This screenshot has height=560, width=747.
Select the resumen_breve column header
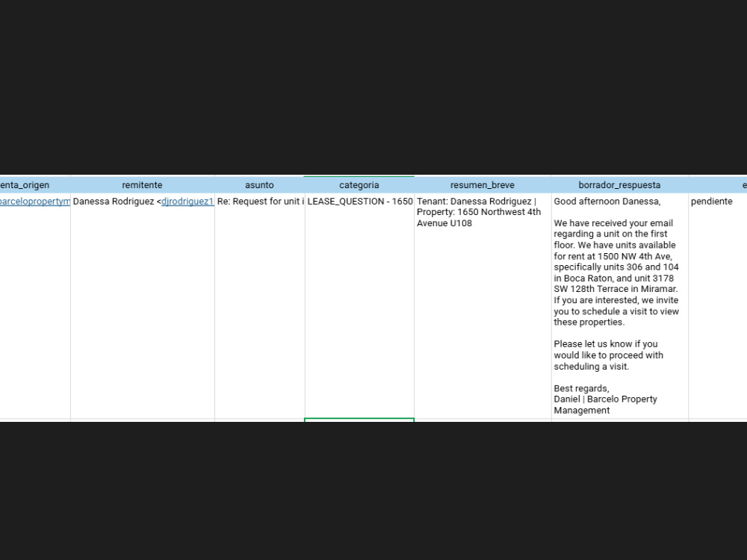(x=483, y=184)
